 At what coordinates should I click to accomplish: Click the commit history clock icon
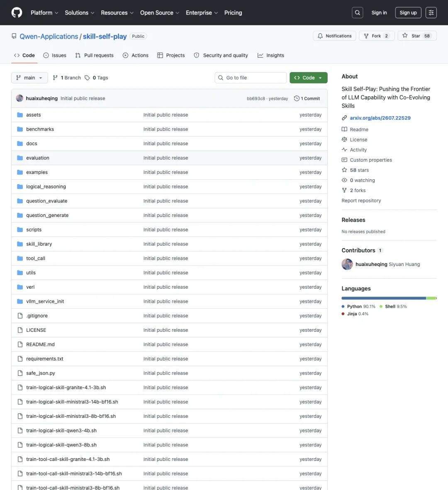[x=297, y=98]
